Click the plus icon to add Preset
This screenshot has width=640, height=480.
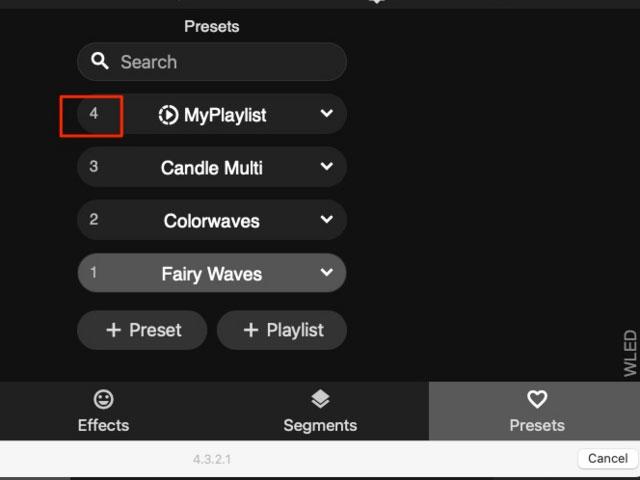coord(113,330)
